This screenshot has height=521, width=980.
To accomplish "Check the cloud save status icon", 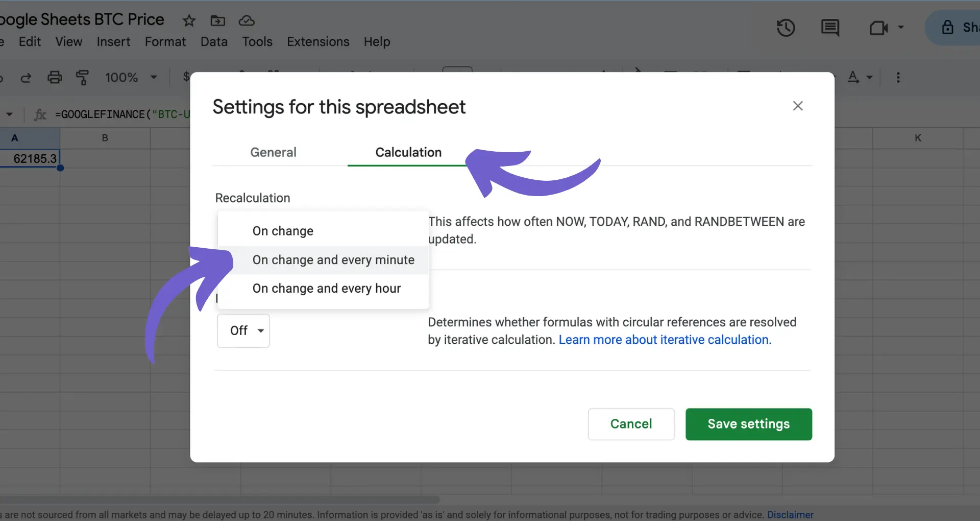I will pyautogui.click(x=247, y=20).
